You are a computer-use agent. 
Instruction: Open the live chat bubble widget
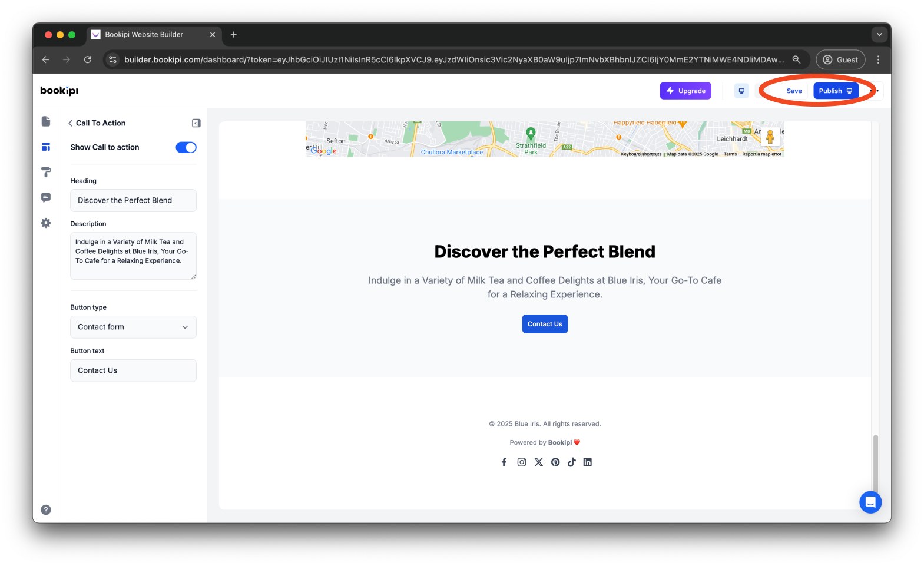(870, 502)
